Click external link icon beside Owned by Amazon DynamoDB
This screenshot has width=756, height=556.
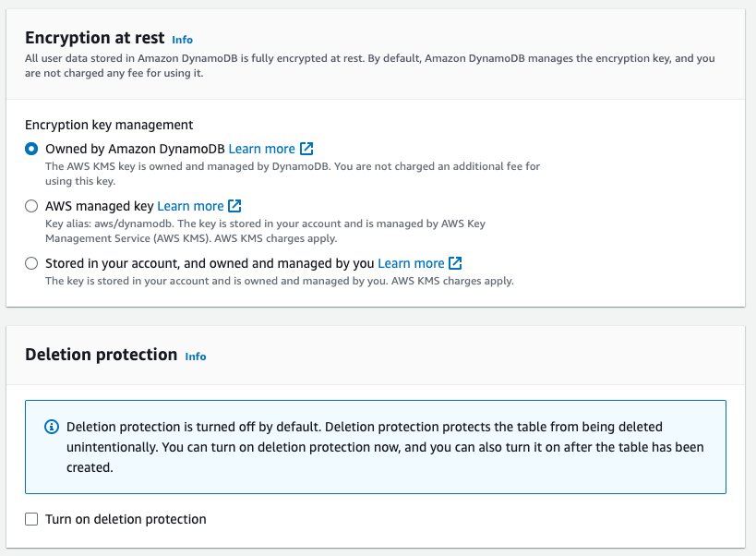pos(307,149)
